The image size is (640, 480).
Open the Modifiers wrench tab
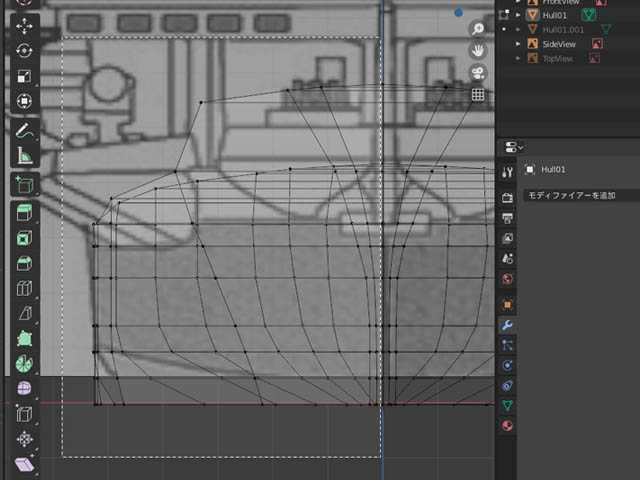coord(507,325)
